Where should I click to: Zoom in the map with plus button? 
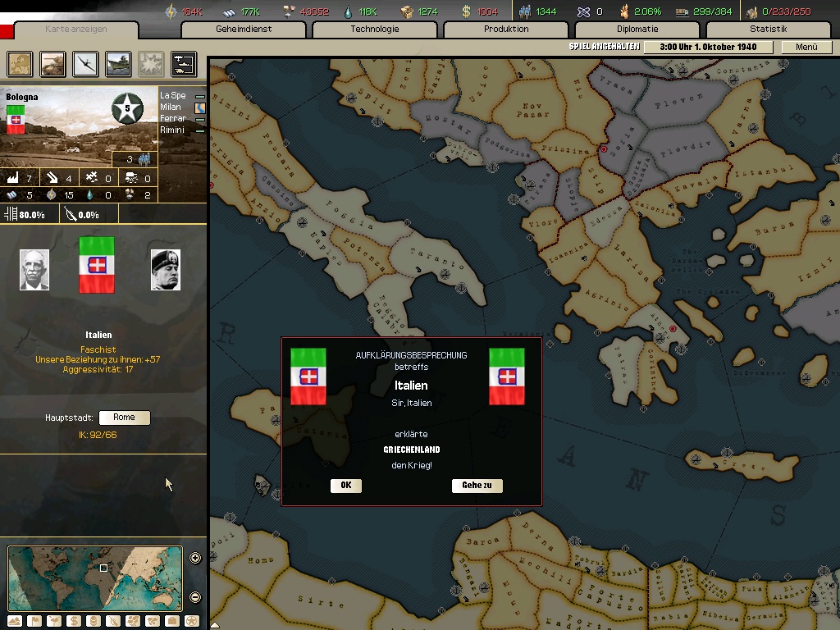195,559
